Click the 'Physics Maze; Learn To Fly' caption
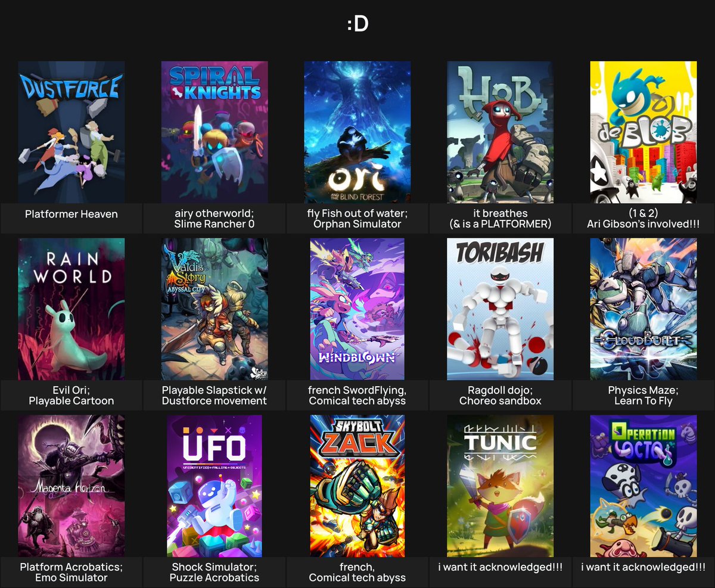 (x=643, y=396)
